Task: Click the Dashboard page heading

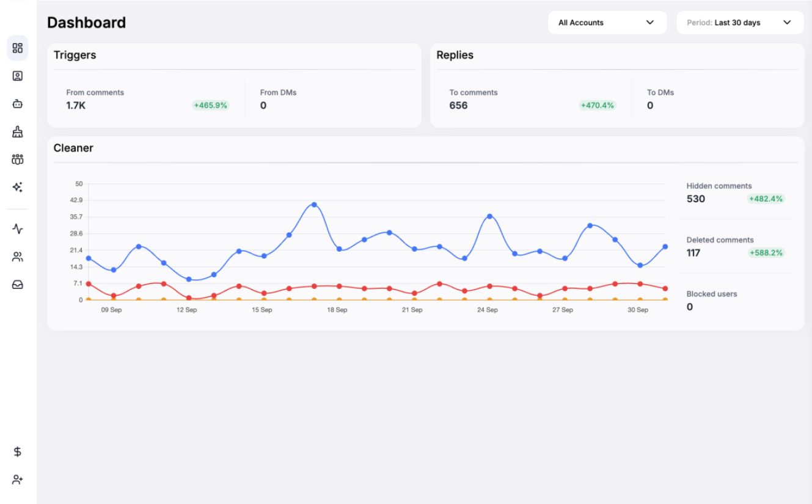Action: click(86, 23)
